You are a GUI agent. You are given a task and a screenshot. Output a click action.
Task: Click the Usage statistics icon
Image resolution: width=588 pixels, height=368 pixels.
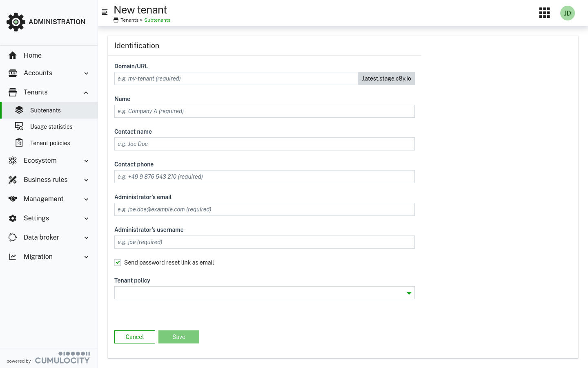(x=19, y=126)
